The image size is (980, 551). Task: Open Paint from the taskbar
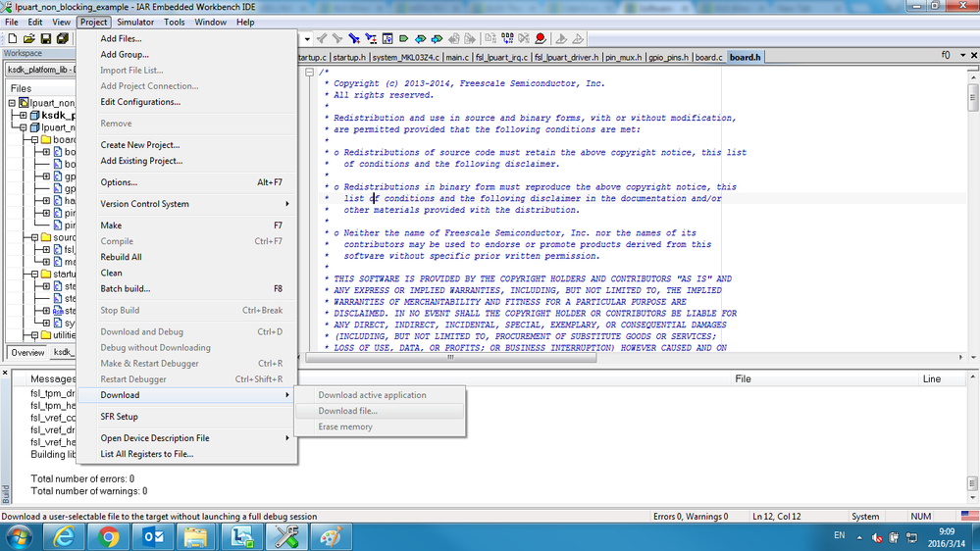click(x=330, y=537)
